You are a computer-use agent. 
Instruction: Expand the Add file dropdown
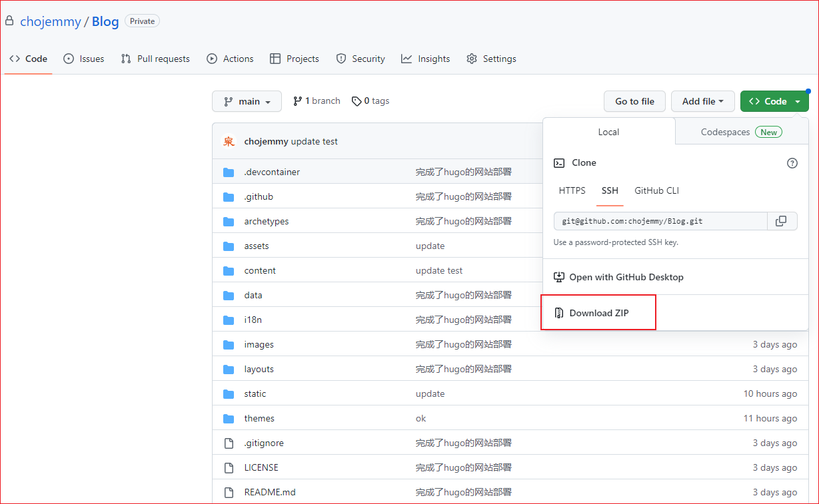coord(702,101)
